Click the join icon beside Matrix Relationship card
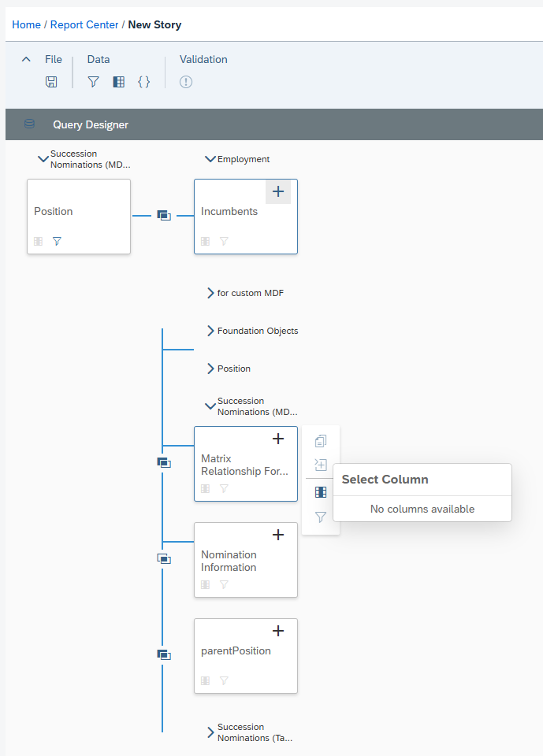This screenshot has height=756, width=543. 164,463
